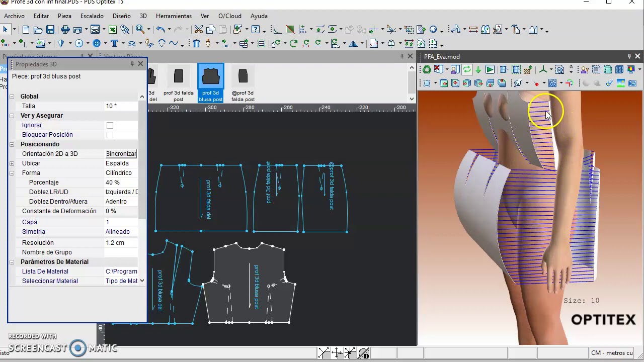Screen dimensions: 644x362
Task: Select the prof 3d falda post thumbnail
Action: (178, 83)
